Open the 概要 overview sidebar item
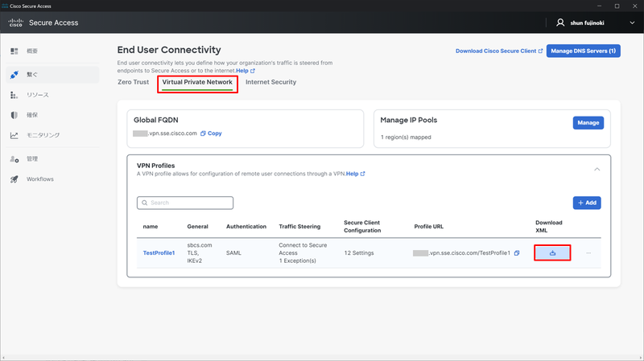This screenshot has height=361, width=644. tap(32, 51)
